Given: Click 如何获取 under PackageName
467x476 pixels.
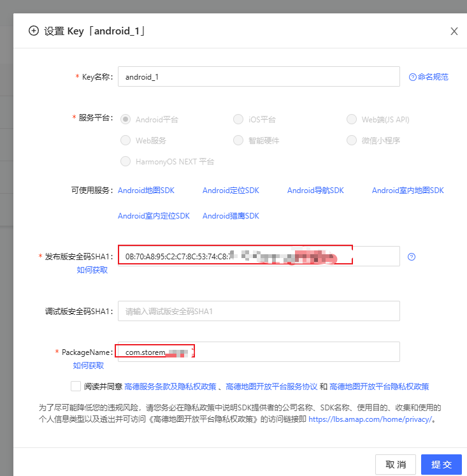Looking at the screenshot, I should click(89, 366).
